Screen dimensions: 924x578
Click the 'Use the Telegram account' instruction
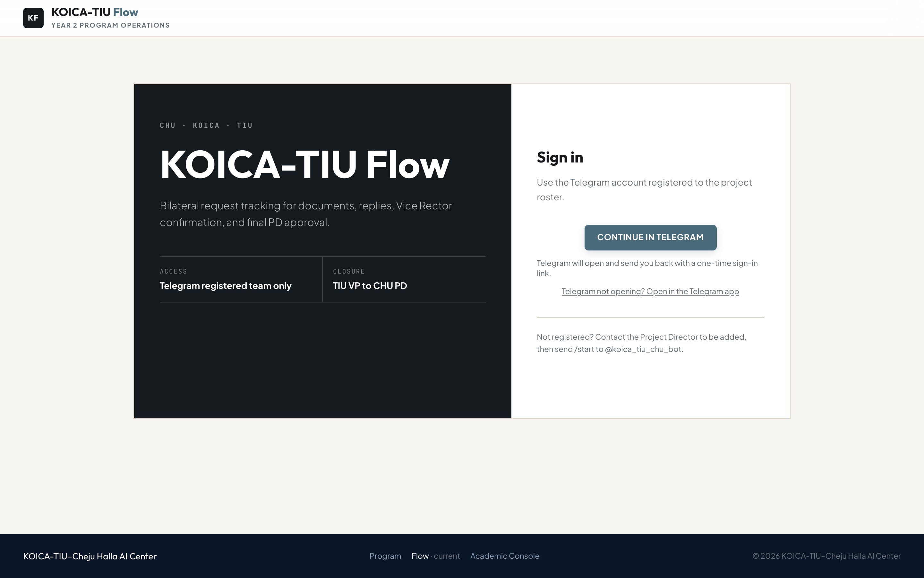[x=644, y=189]
